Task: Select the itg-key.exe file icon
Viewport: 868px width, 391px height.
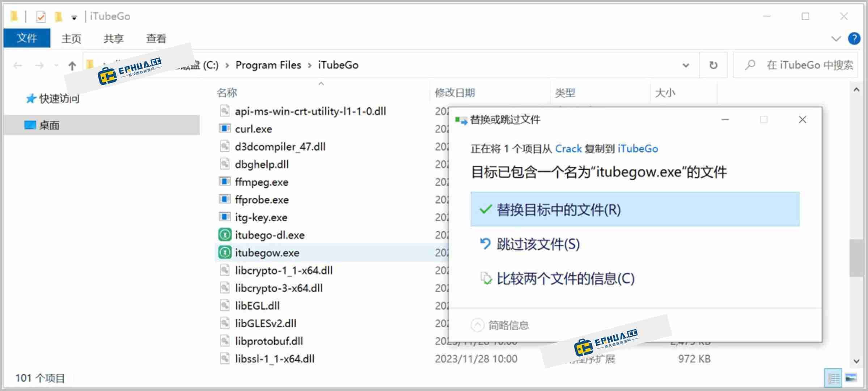Action: point(225,217)
